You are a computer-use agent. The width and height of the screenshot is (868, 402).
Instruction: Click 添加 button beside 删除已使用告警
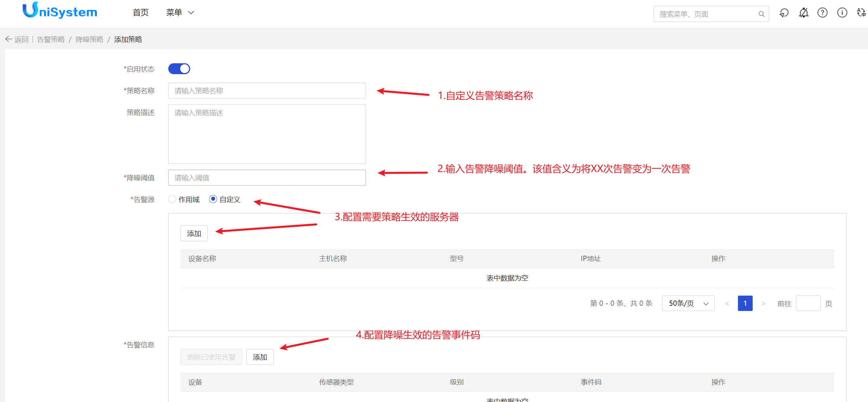[260, 357]
